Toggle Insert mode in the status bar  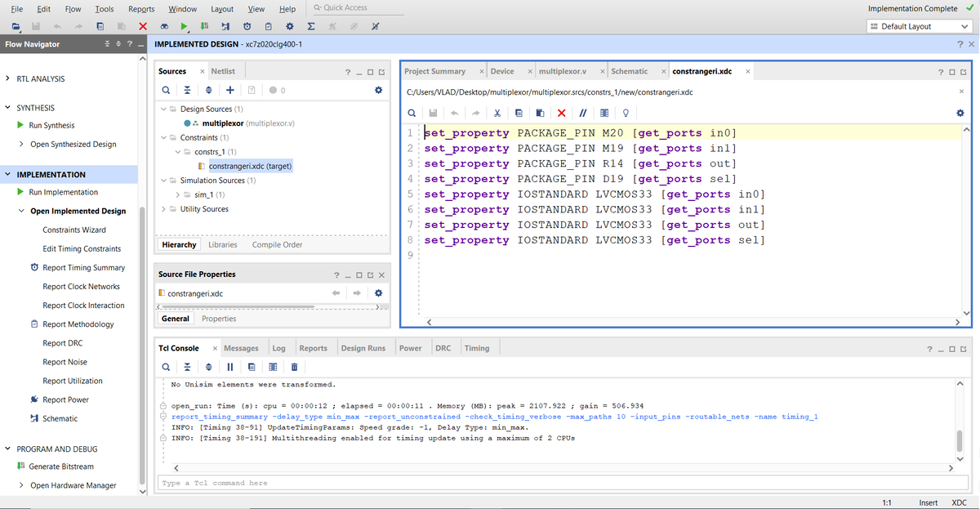point(928,502)
